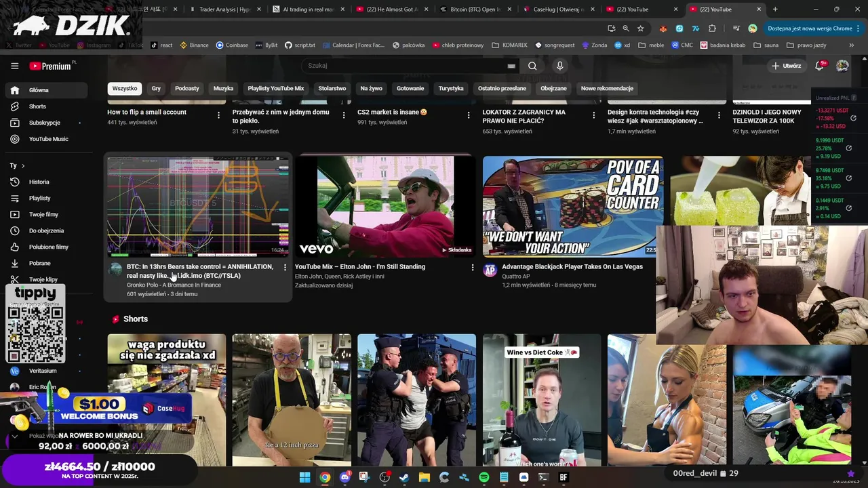Select the Ostatnio przesłane chip
This screenshot has width=868, height=488.
click(x=502, y=88)
